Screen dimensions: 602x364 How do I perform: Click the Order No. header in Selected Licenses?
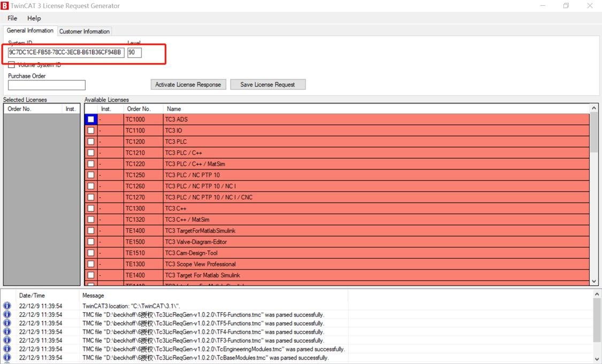[x=33, y=109]
